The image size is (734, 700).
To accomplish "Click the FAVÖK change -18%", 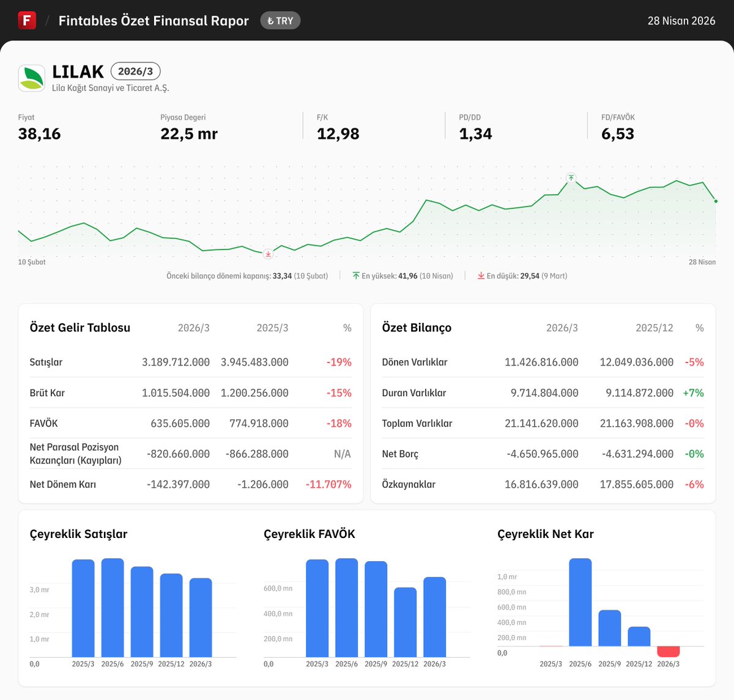I will [339, 423].
